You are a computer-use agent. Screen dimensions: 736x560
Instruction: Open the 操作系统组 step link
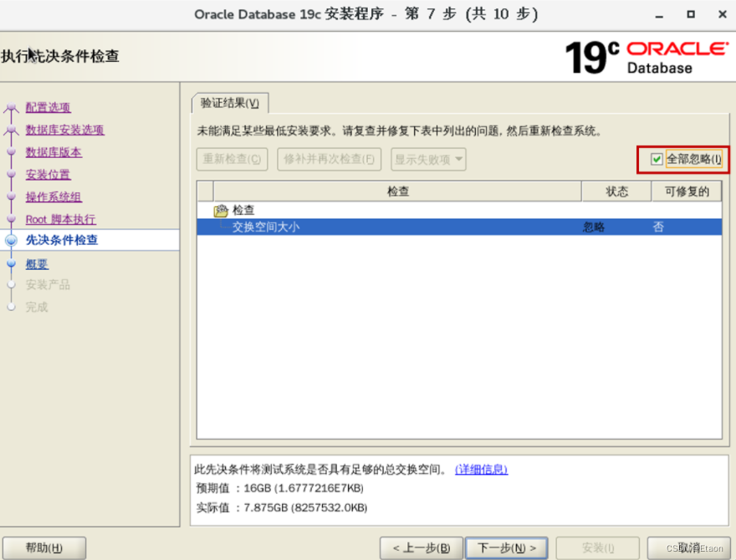[x=54, y=197]
